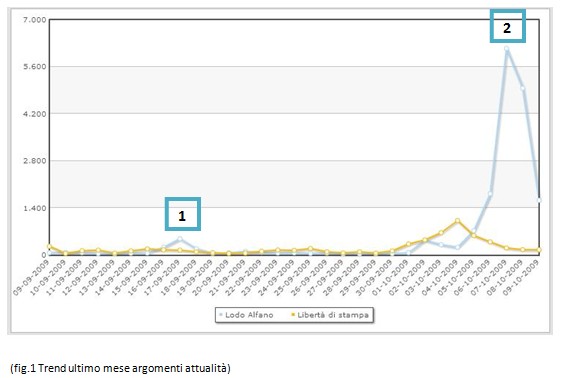Click the 14-09-2009 date label
The width and height of the screenshot is (565, 378).
[113, 278]
